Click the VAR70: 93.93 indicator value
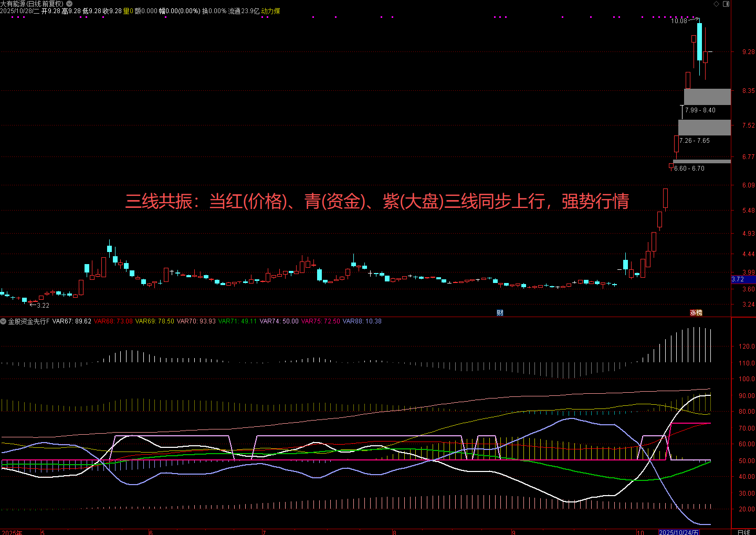Image resolution: width=756 pixels, height=535 pixels. (196, 321)
